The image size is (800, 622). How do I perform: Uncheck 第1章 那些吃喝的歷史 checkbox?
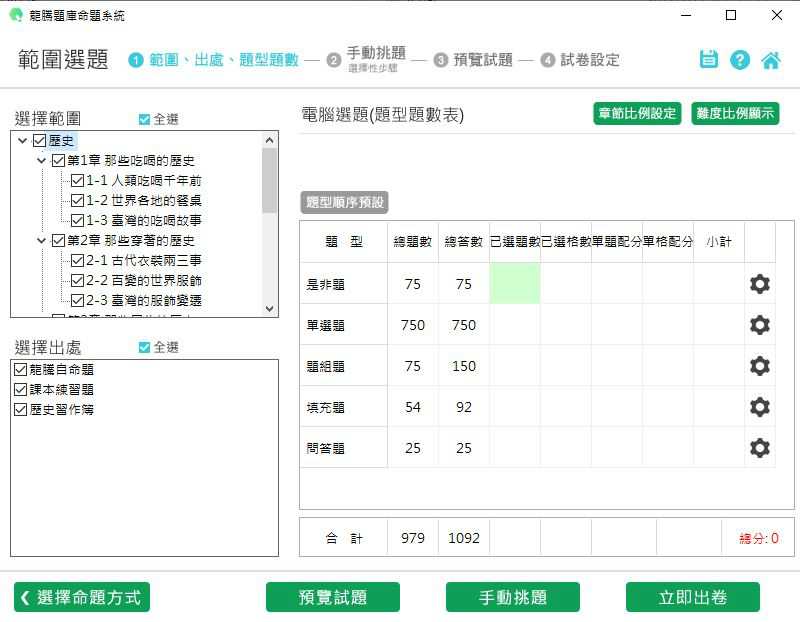point(59,161)
